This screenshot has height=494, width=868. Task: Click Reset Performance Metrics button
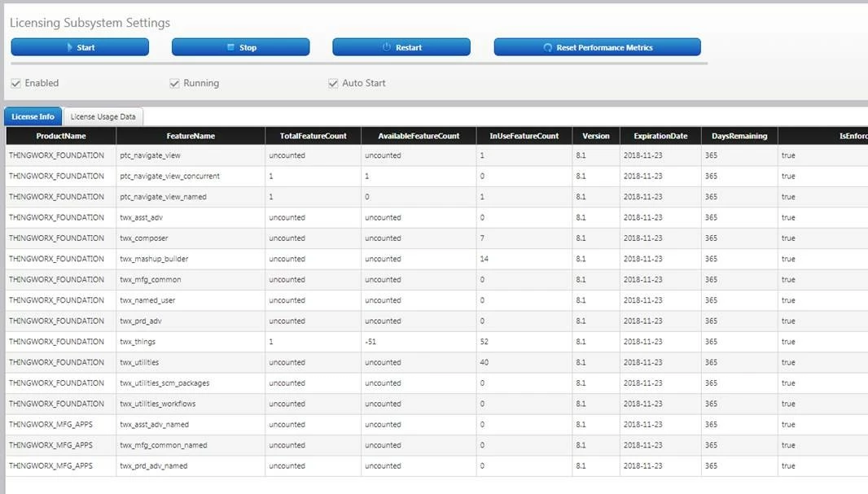pos(598,47)
